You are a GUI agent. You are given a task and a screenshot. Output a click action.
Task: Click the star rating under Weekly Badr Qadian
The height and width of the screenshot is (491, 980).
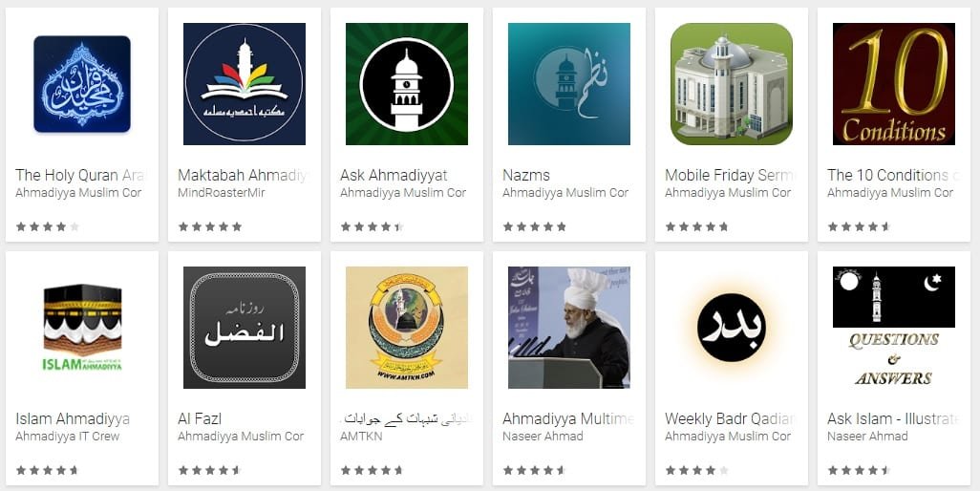pyautogui.click(x=697, y=470)
